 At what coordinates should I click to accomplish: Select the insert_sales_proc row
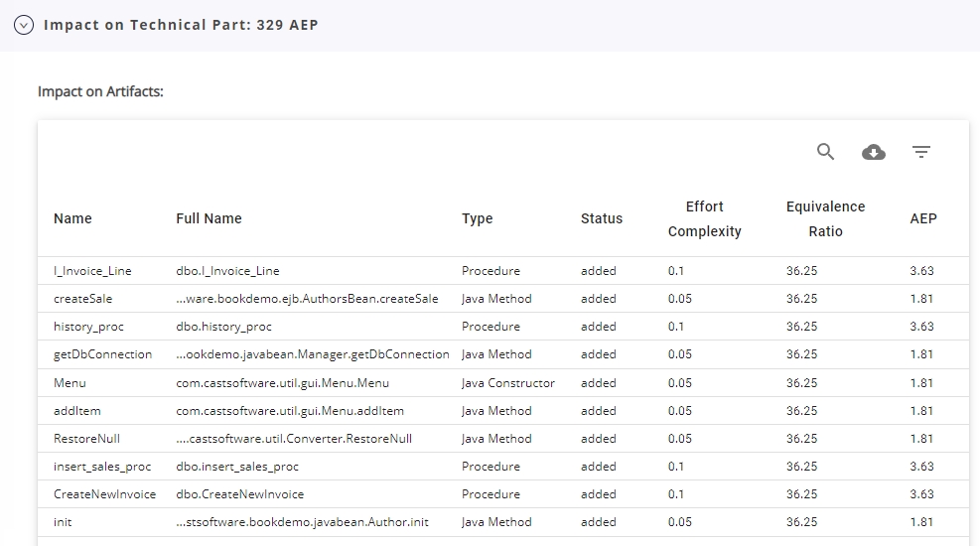click(102, 467)
